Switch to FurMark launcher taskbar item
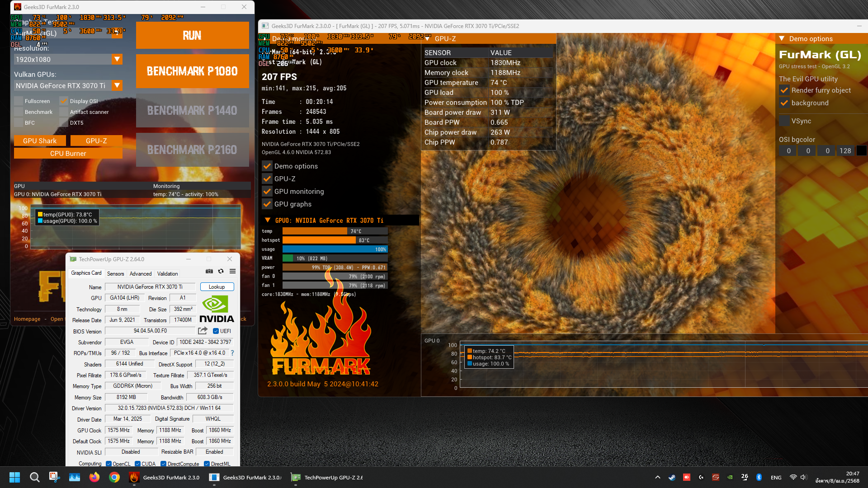The width and height of the screenshot is (868, 488). (x=164, y=477)
